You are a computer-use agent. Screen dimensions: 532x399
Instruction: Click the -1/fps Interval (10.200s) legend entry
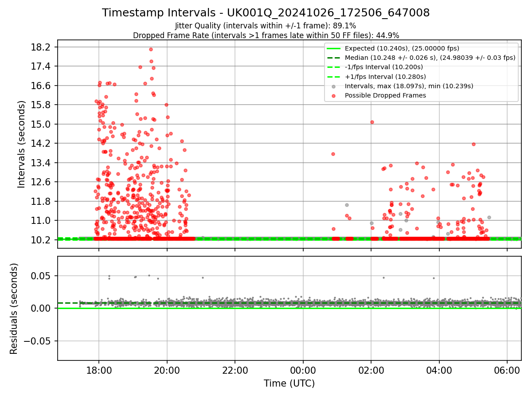click(x=384, y=67)
